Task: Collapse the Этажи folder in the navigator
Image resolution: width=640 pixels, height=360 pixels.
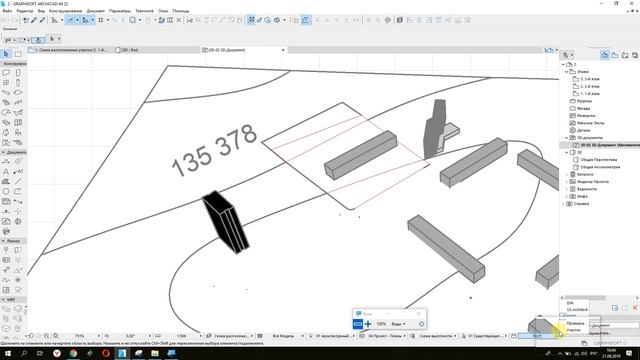Action: click(x=567, y=71)
